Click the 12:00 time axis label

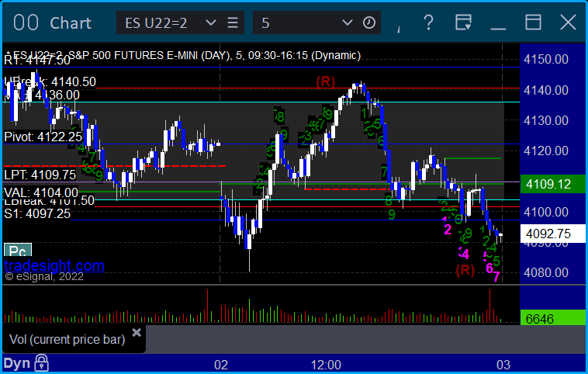[326, 365]
